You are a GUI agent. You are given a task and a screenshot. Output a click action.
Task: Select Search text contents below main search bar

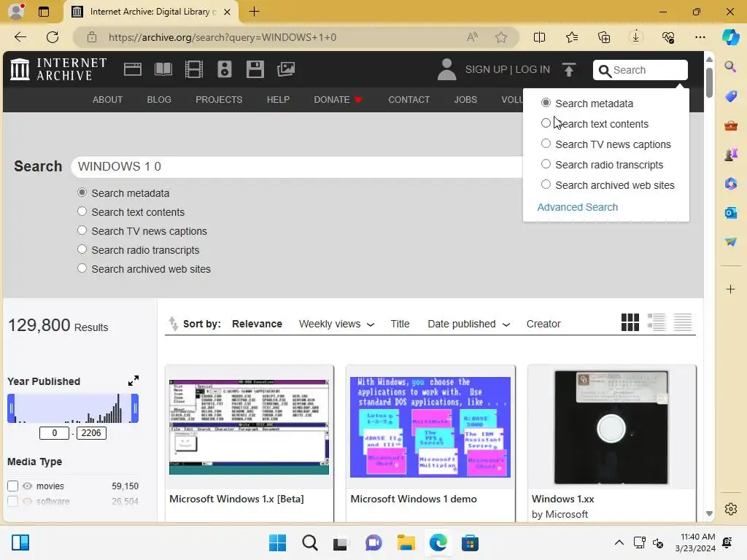82,211
